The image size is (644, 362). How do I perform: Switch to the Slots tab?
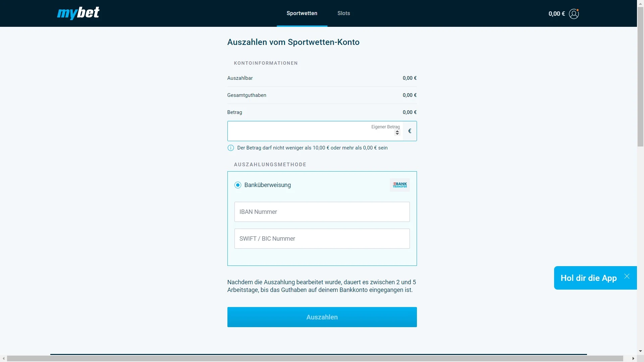point(344,13)
